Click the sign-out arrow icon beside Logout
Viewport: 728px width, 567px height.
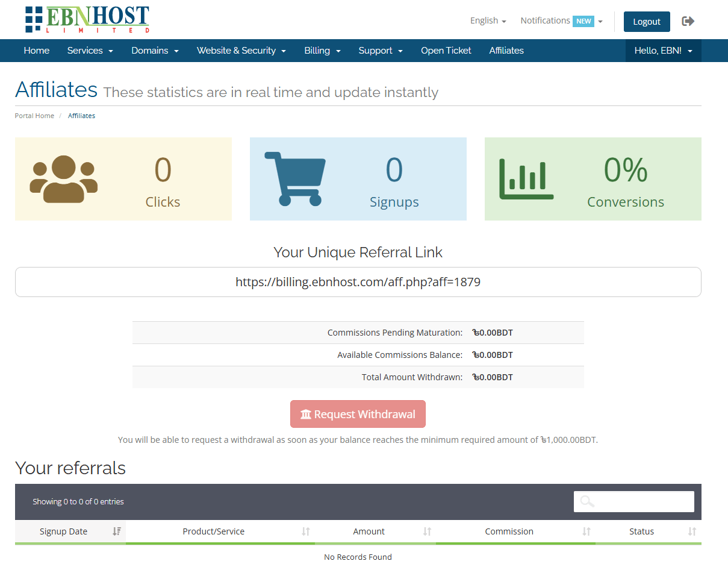click(x=688, y=21)
